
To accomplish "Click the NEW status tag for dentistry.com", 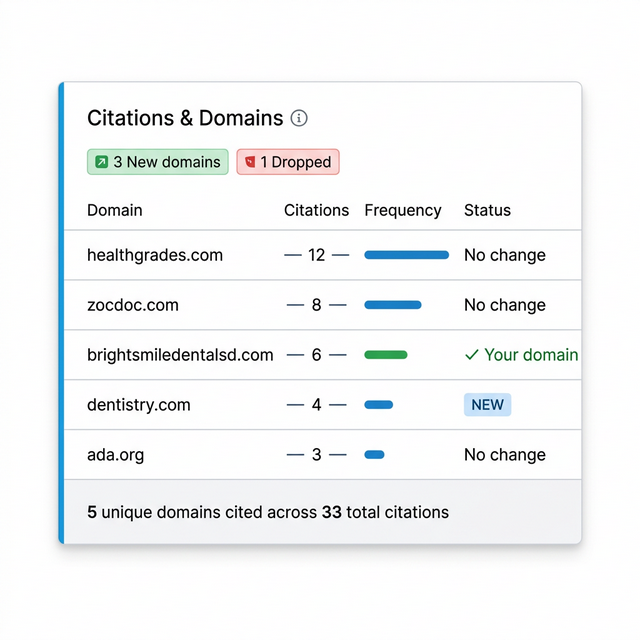I will click(487, 405).
